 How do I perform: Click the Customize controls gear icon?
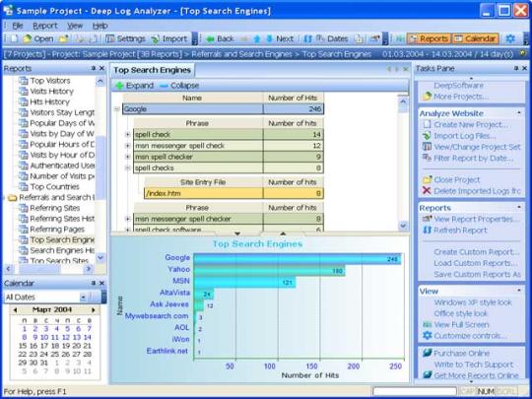427,336
